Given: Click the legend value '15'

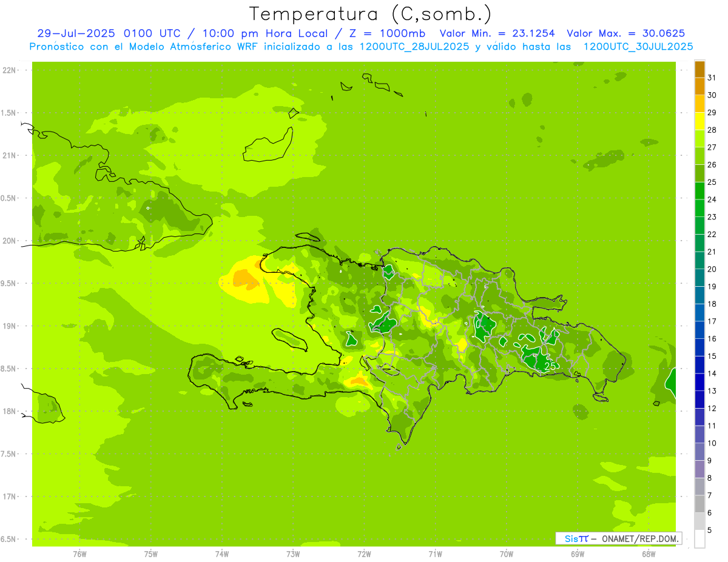Looking at the screenshot, I should tap(712, 356).
